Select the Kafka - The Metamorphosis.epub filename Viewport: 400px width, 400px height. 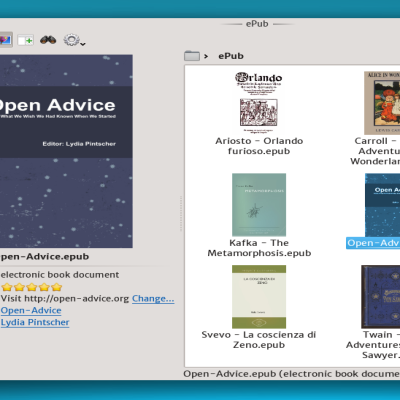[x=259, y=248]
